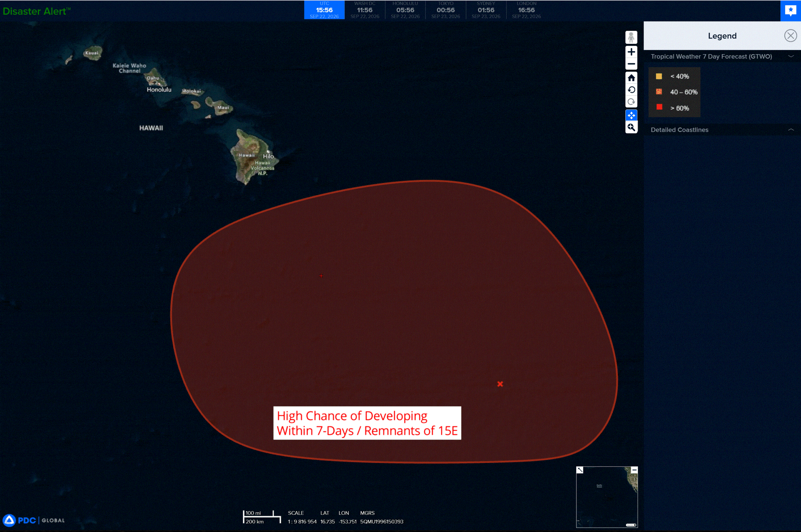The width and height of the screenshot is (801, 532).
Task: Open the PDC Global logo link
Action: (x=33, y=520)
